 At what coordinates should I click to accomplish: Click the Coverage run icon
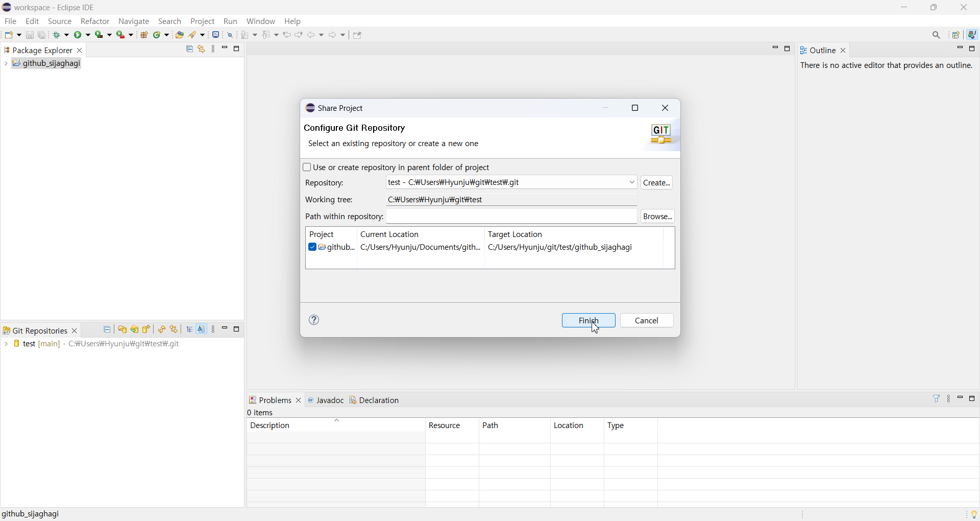(100, 35)
